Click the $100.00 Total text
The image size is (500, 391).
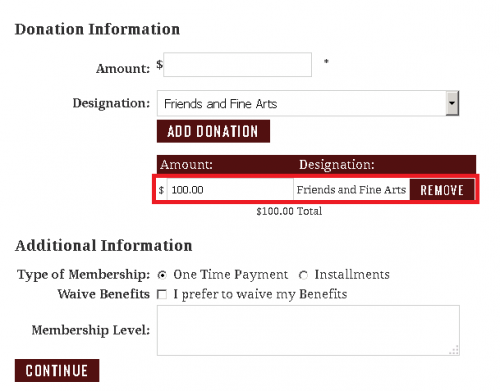point(289,211)
